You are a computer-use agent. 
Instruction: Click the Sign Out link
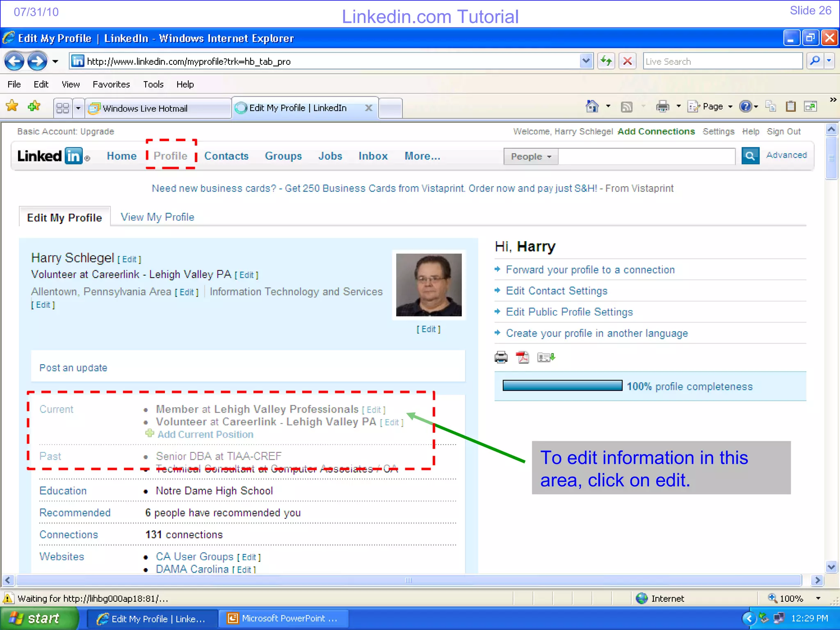coord(784,131)
